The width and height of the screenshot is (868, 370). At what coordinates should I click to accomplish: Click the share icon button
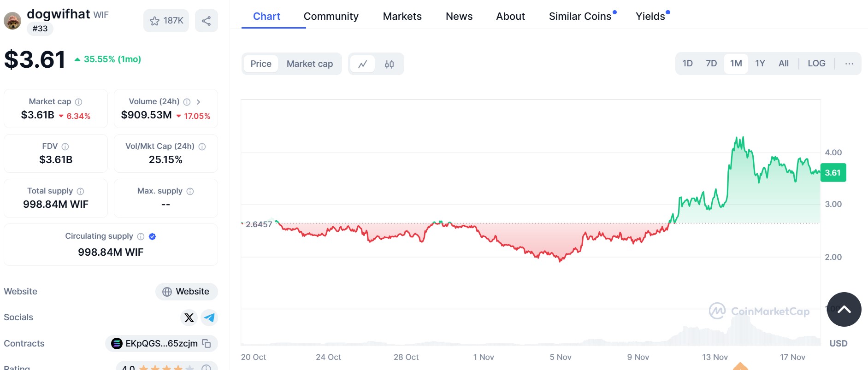coord(206,21)
